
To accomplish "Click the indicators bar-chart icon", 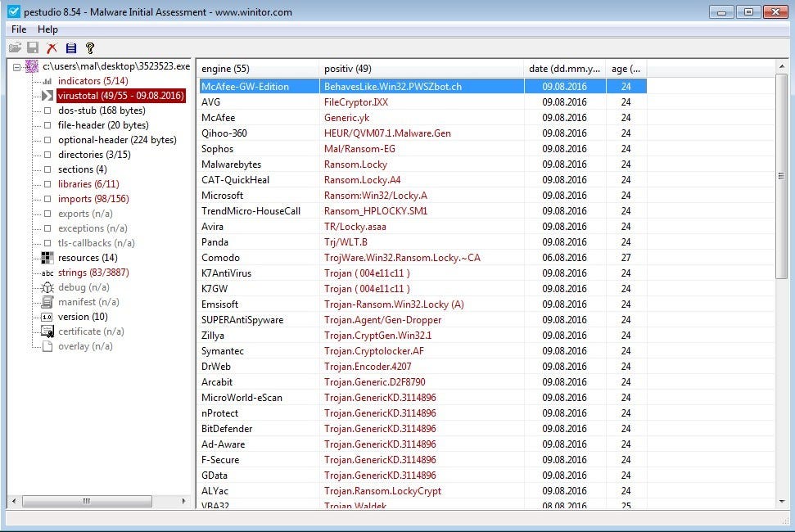I will tap(47, 81).
